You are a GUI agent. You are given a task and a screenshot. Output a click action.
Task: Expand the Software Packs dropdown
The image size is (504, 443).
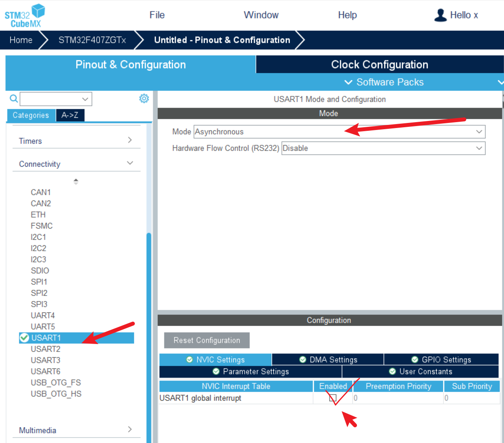coord(384,82)
